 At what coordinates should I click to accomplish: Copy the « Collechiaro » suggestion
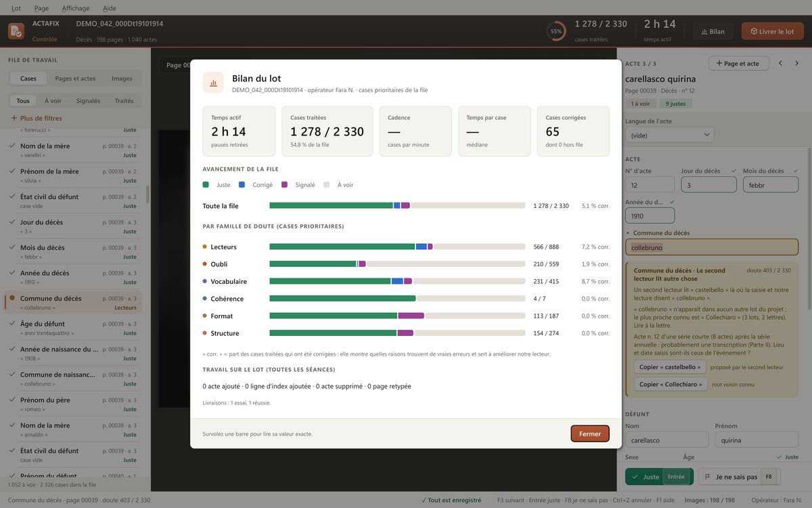tap(671, 384)
